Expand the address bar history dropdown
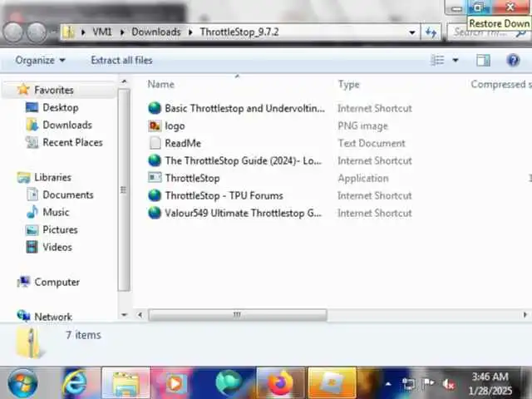Viewport: 532px width, 399px height. coord(412,32)
